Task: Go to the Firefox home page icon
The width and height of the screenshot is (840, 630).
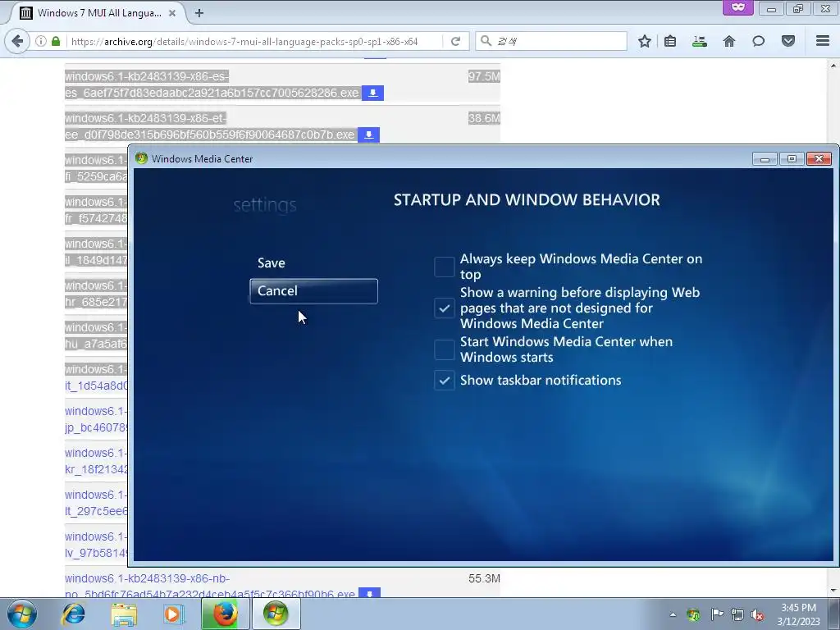Action: (x=729, y=41)
